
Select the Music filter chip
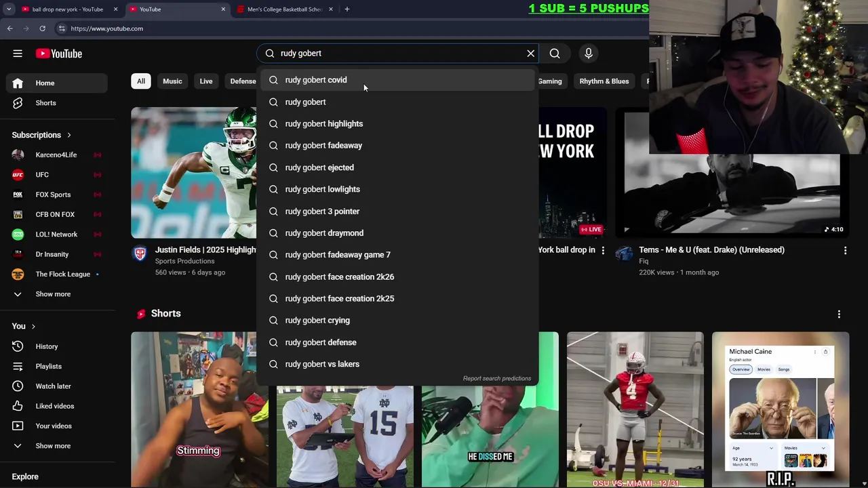pyautogui.click(x=172, y=81)
